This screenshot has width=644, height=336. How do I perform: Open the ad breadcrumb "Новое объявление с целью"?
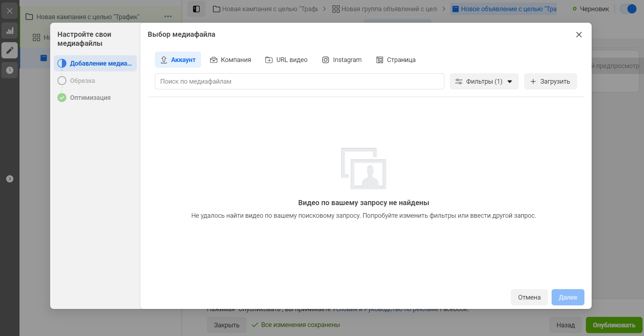504,9
